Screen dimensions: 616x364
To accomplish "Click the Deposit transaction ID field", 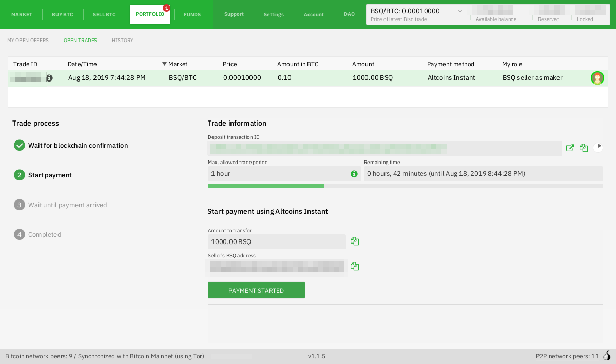I will 384,148.
